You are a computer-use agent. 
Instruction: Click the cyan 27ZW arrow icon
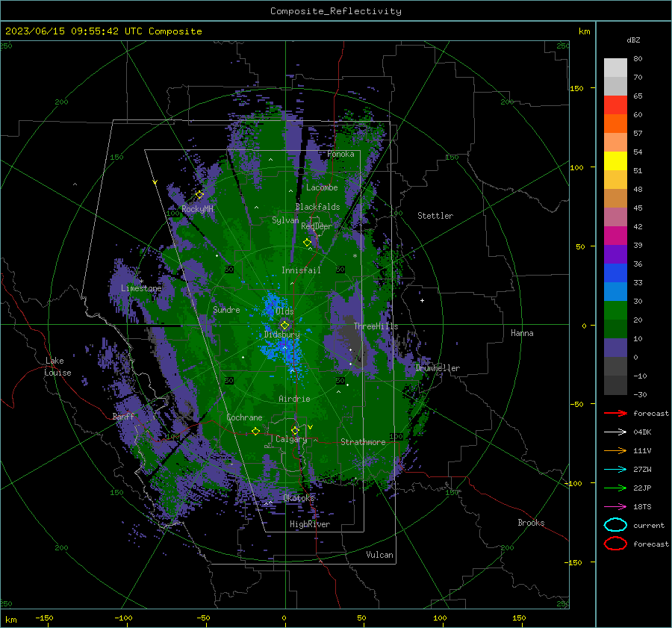click(x=615, y=470)
